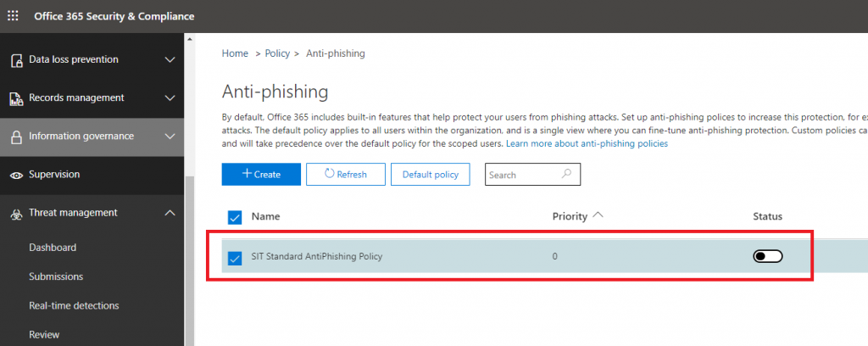Screen dimensions: 868x346
Task: Open Real-time detections page
Action: pos(74,305)
